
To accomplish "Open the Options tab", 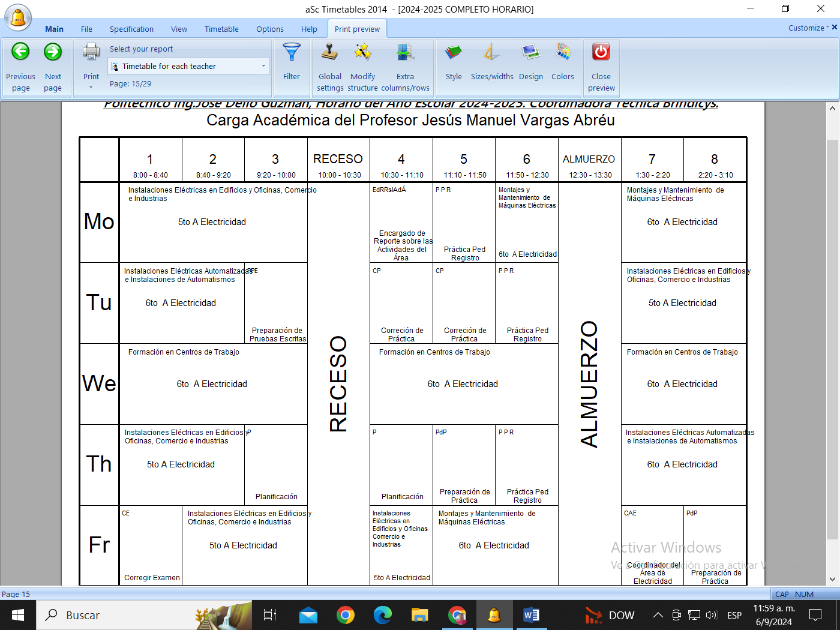I will click(270, 29).
